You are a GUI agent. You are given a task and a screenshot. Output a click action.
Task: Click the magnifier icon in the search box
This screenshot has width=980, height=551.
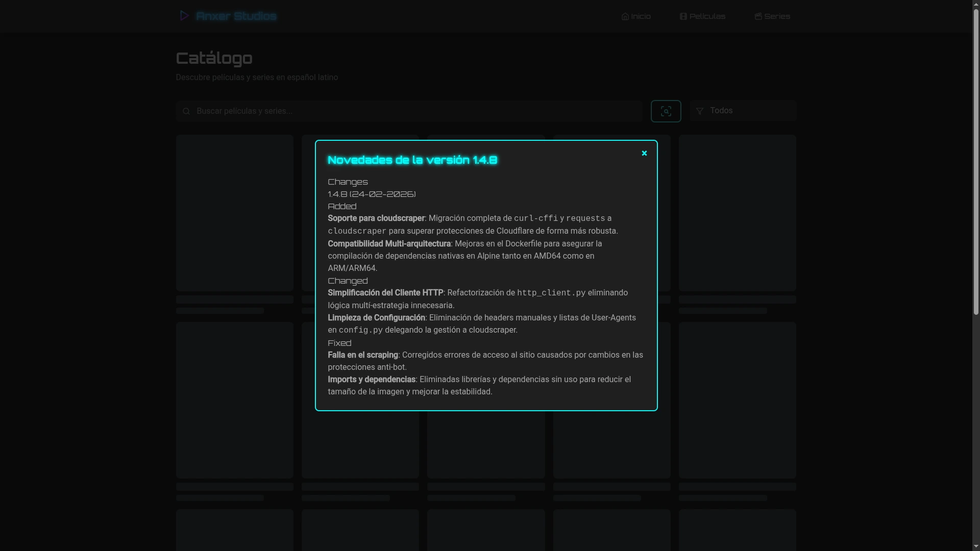pyautogui.click(x=186, y=111)
